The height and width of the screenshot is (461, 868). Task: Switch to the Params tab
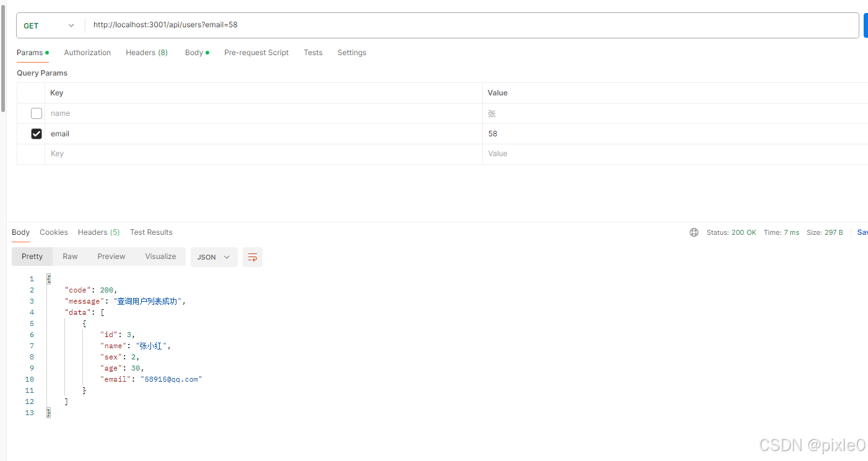coord(33,53)
